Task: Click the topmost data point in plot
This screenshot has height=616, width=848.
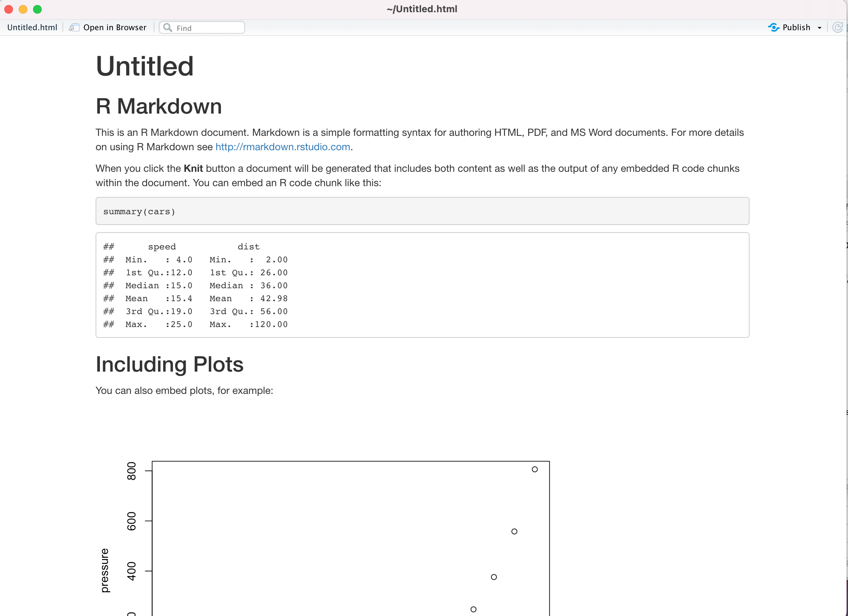Action: [x=535, y=469]
